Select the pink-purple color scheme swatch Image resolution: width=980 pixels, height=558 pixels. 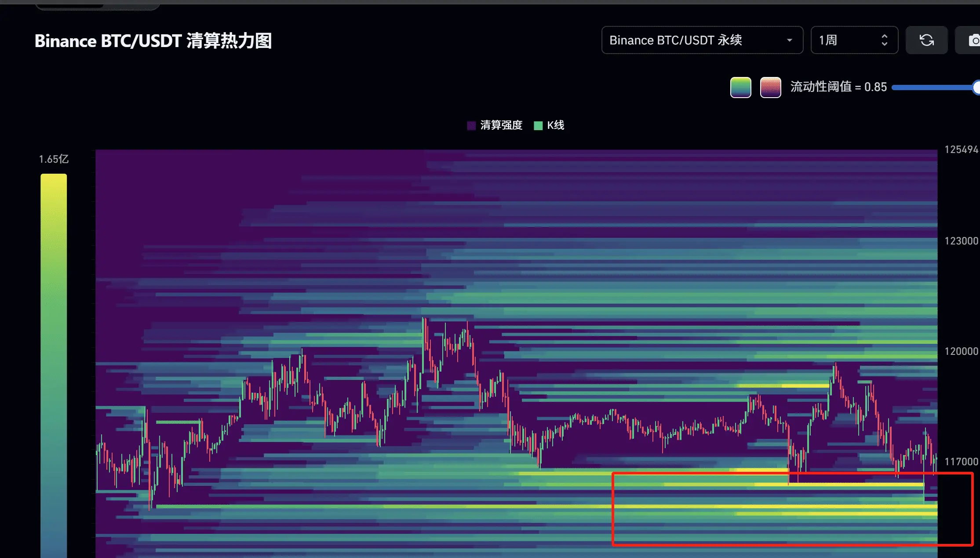pos(770,87)
